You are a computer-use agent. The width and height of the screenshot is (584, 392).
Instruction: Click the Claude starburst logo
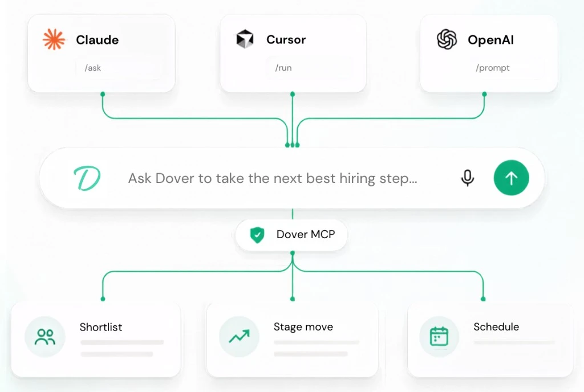54,39
